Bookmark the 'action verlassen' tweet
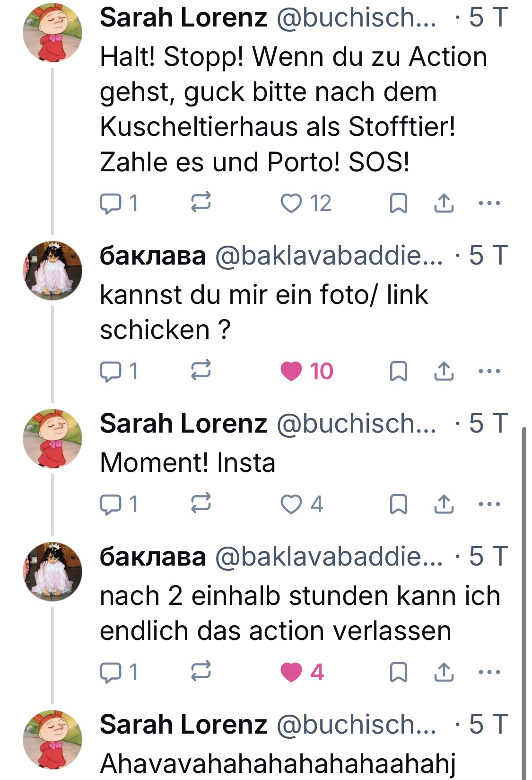The width and height of the screenshot is (532, 780). [398, 672]
